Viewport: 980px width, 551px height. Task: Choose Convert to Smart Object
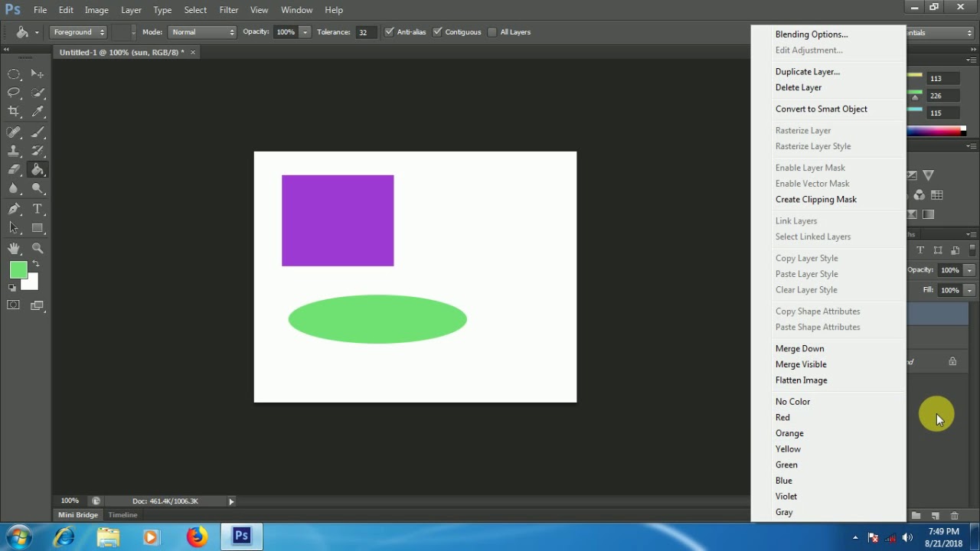pos(822,109)
